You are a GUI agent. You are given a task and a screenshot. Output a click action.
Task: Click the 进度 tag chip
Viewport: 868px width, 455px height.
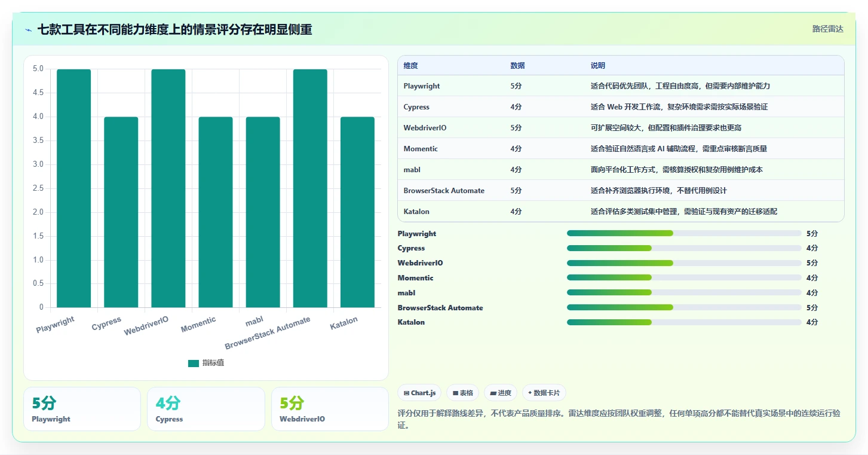(500, 393)
